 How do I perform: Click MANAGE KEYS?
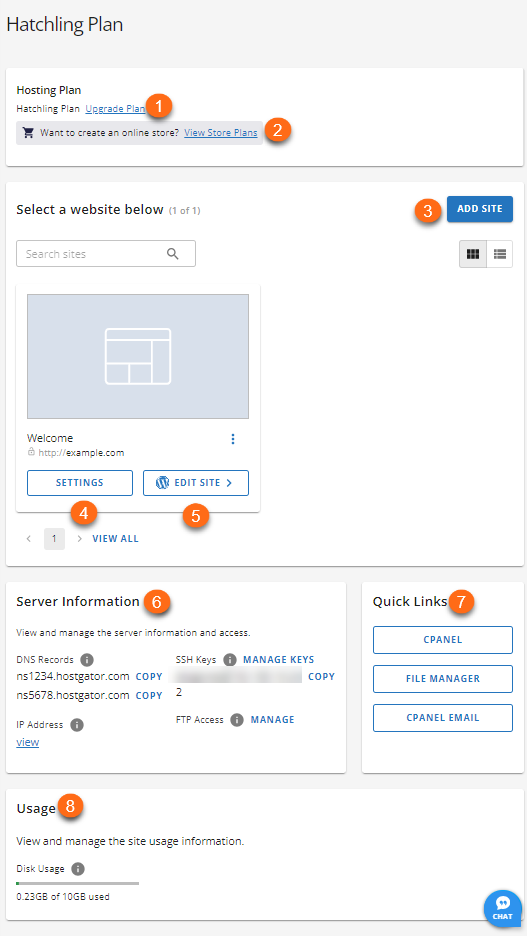pos(278,660)
